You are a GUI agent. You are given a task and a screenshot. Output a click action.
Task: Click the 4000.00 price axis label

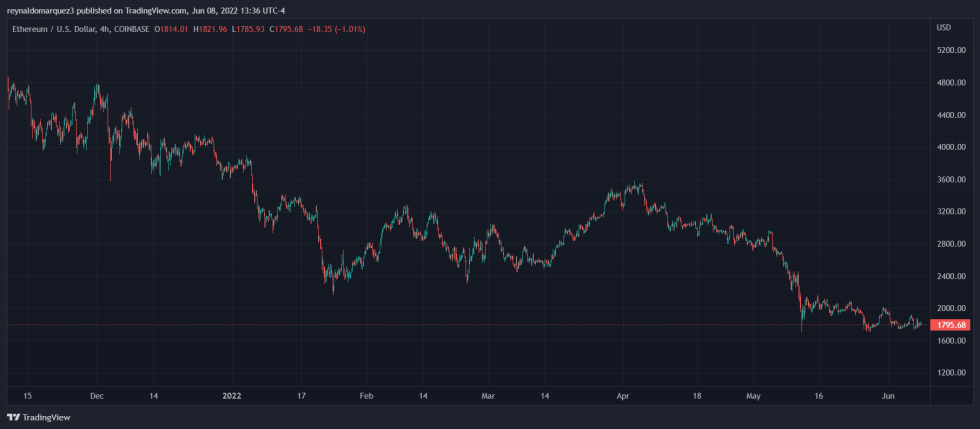[951, 148]
